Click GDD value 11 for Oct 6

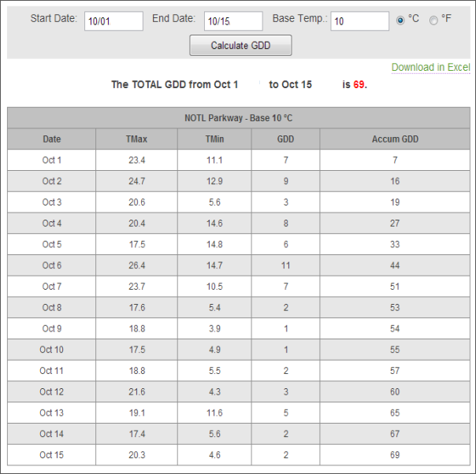(285, 265)
